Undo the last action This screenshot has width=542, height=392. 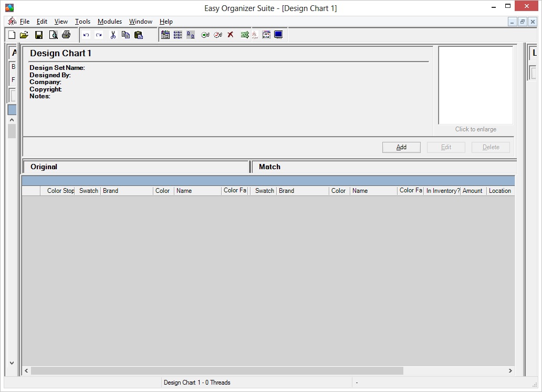click(86, 35)
